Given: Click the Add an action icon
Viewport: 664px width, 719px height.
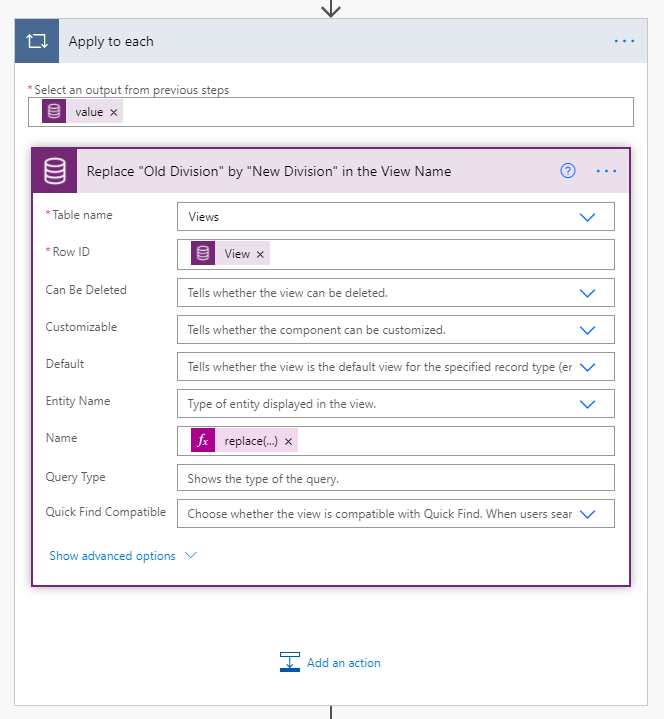Looking at the screenshot, I should [x=290, y=662].
